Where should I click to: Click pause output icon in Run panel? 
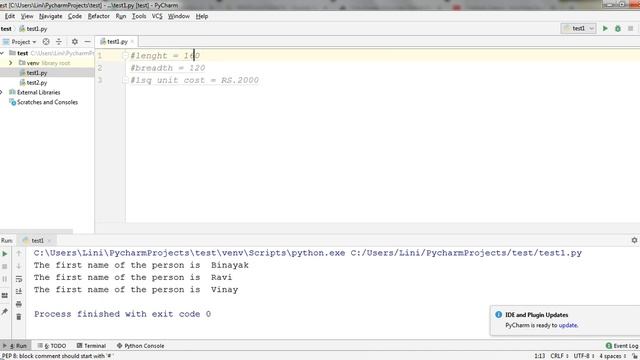click(5, 279)
